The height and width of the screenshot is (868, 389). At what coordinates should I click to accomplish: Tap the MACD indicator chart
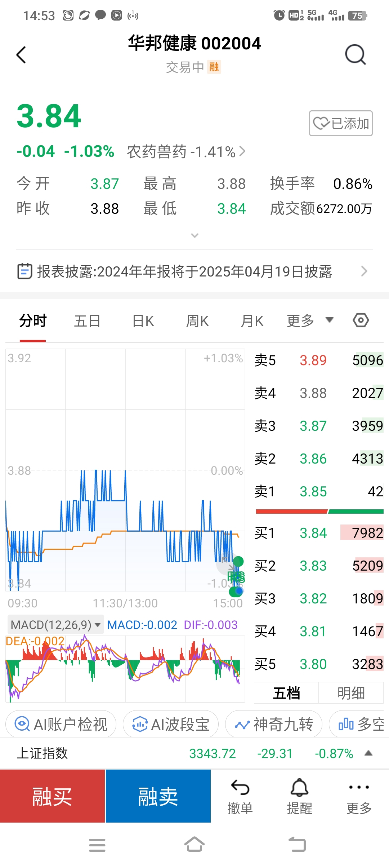(x=125, y=669)
